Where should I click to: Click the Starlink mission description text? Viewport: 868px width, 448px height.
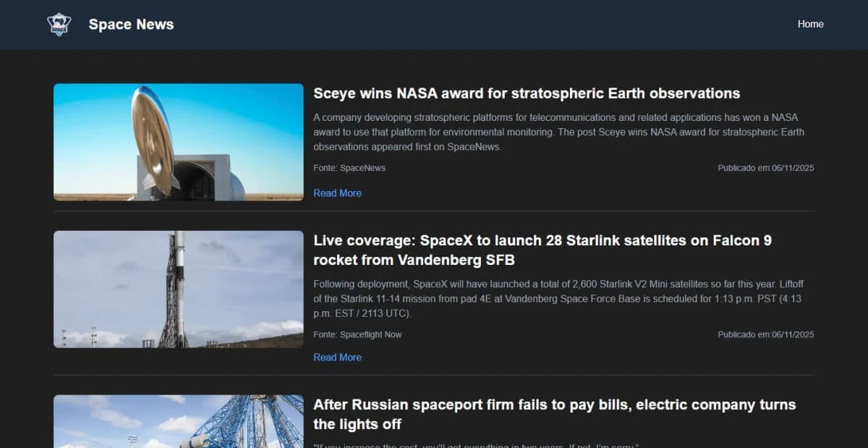[x=557, y=298]
